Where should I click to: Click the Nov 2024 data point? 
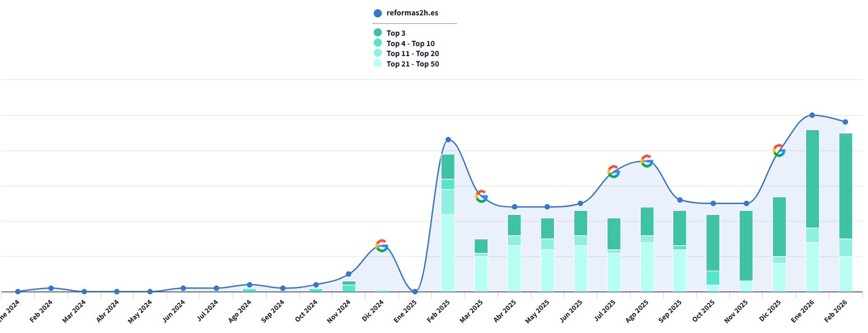tap(348, 274)
